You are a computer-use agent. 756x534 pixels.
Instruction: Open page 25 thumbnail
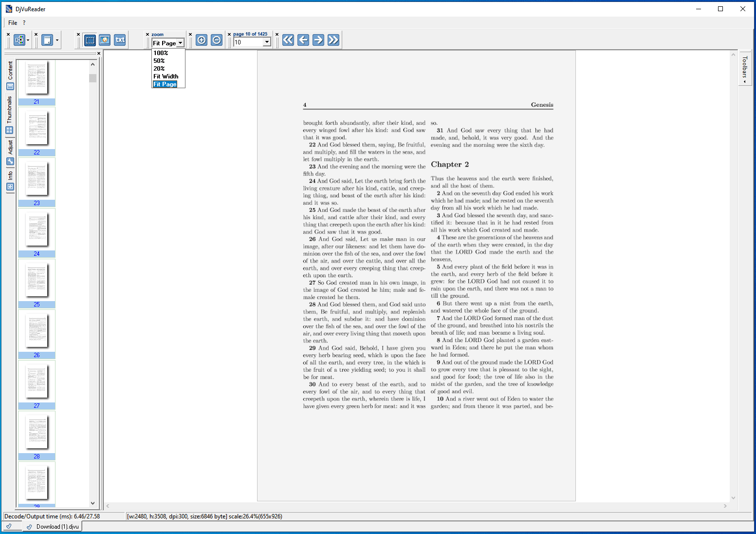37,285
